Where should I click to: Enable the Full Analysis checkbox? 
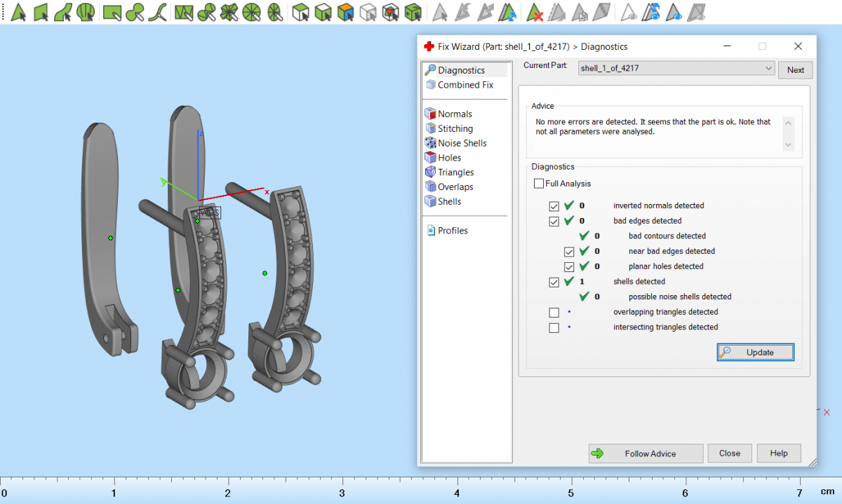tap(539, 184)
